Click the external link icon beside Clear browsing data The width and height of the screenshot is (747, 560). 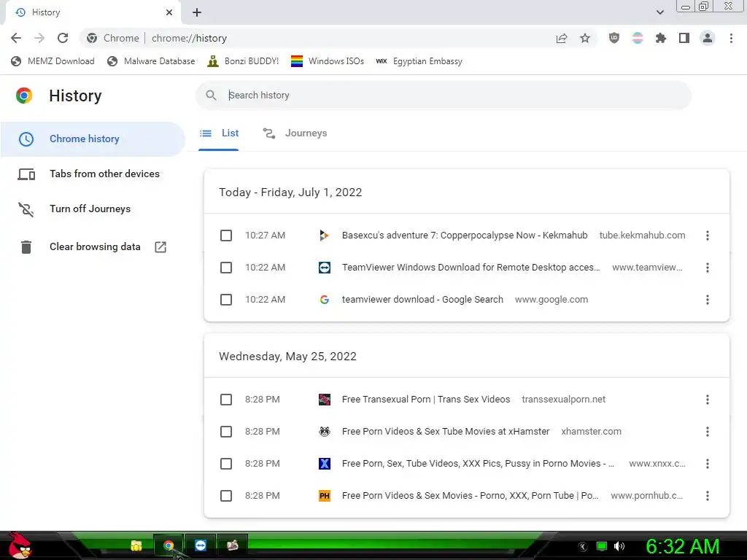tap(160, 246)
